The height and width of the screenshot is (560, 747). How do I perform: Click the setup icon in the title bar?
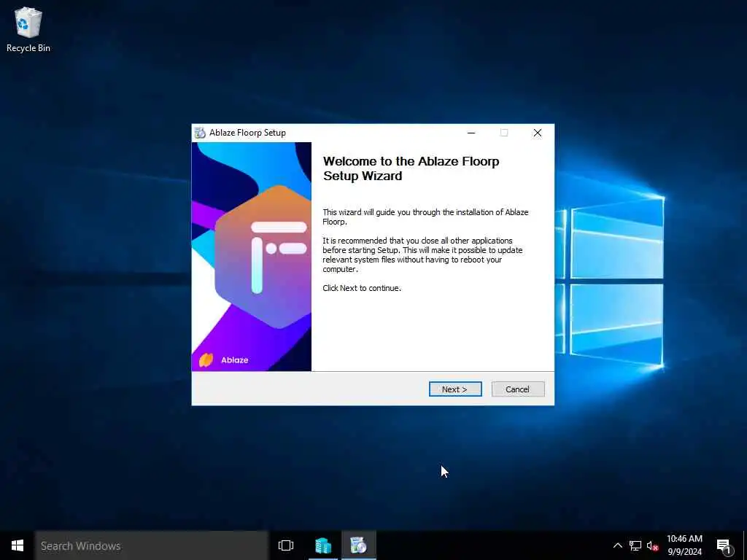tap(200, 133)
